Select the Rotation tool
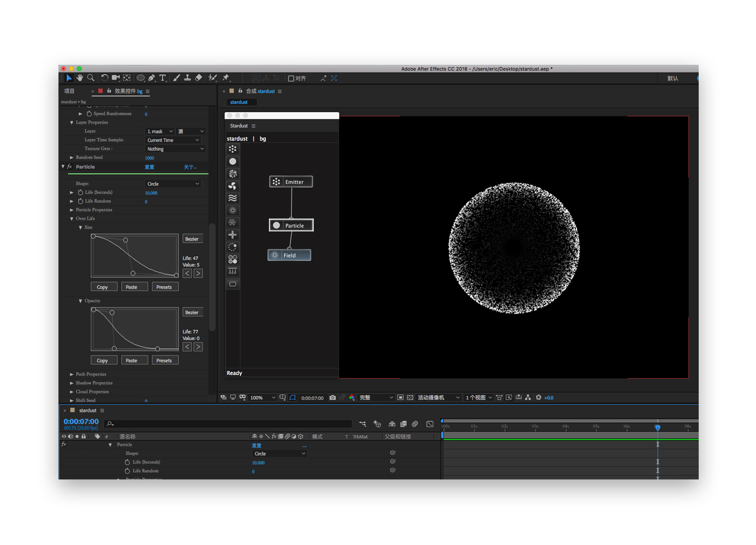The width and height of the screenshot is (756, 545). click(105, 78)
